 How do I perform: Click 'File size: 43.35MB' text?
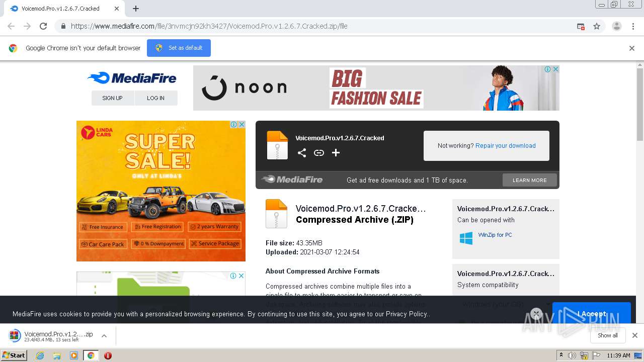(294, 243)
